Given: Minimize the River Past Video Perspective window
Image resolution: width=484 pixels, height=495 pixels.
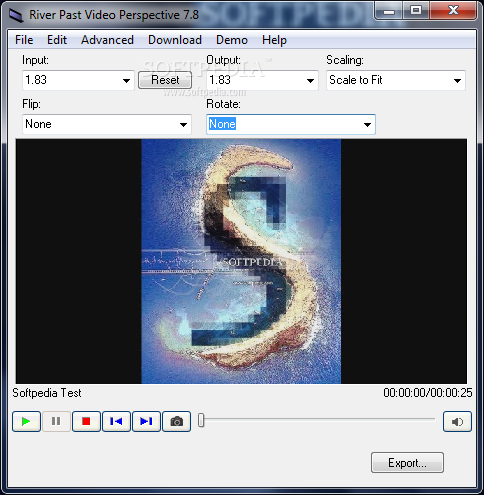Looking at the screenshot, I should tap(389, 11).
